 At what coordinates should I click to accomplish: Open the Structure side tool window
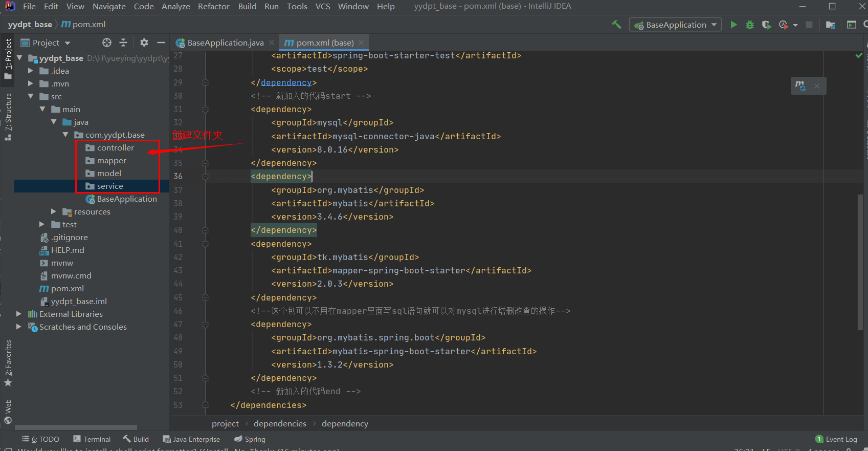[x=8, y=117]
